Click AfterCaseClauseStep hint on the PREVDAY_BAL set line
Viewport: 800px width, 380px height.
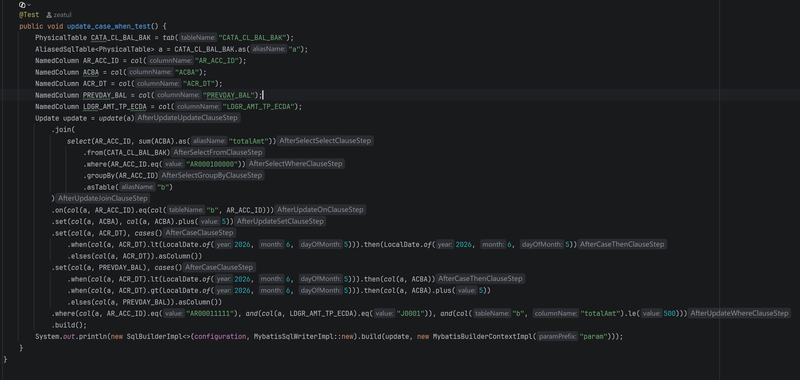pos(219,267)
